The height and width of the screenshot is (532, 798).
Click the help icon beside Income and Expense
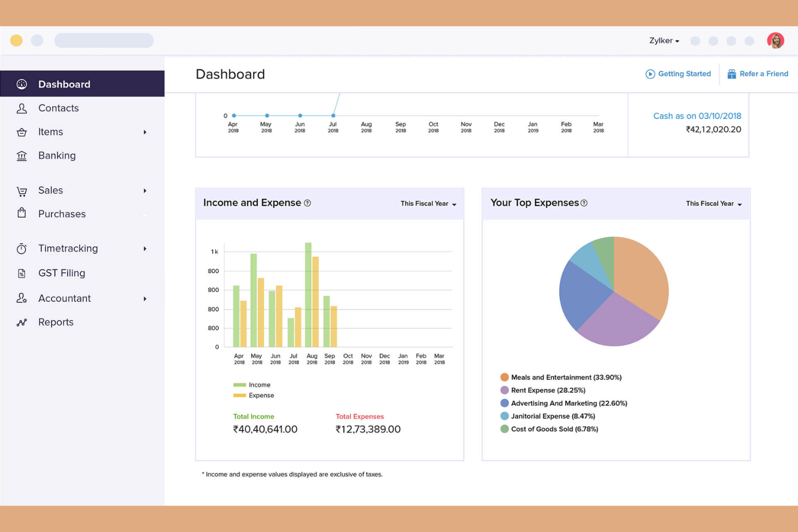click(x=307, y=203)
